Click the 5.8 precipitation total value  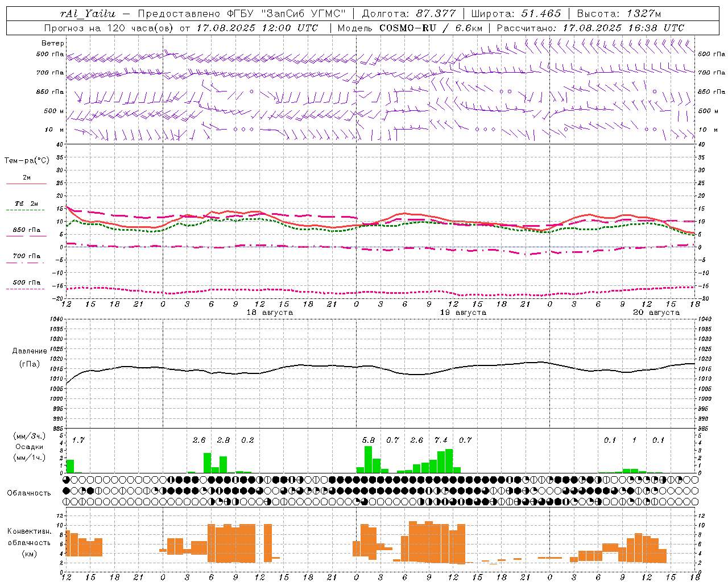click(369, 440)
